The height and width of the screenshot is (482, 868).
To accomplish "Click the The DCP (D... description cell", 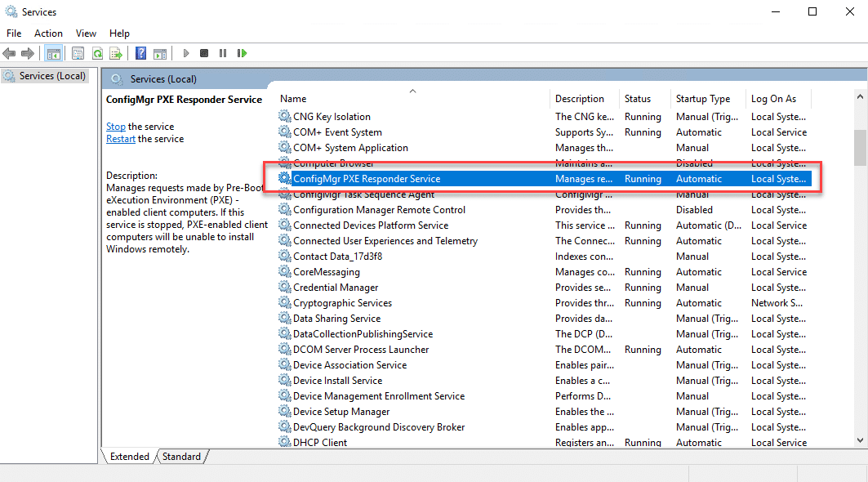I will pyautogui.click(x=583, y=333).
